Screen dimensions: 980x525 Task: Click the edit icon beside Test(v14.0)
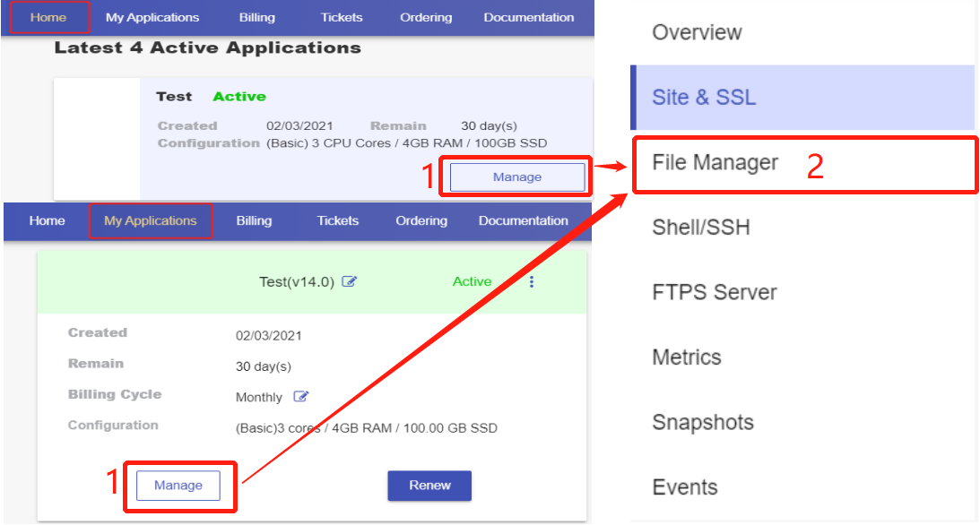[350, 282]
